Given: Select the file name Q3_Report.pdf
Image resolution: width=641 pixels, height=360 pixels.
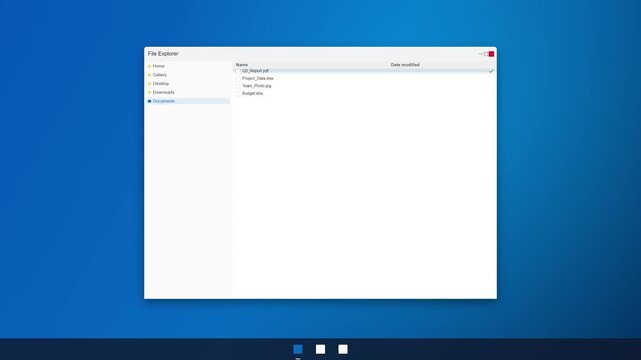Looking at the screenshot, I should point(255,71).
